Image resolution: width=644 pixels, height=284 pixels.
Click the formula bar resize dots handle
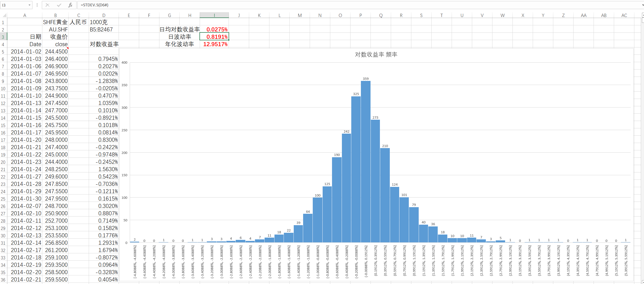click(x=37, y=5)
